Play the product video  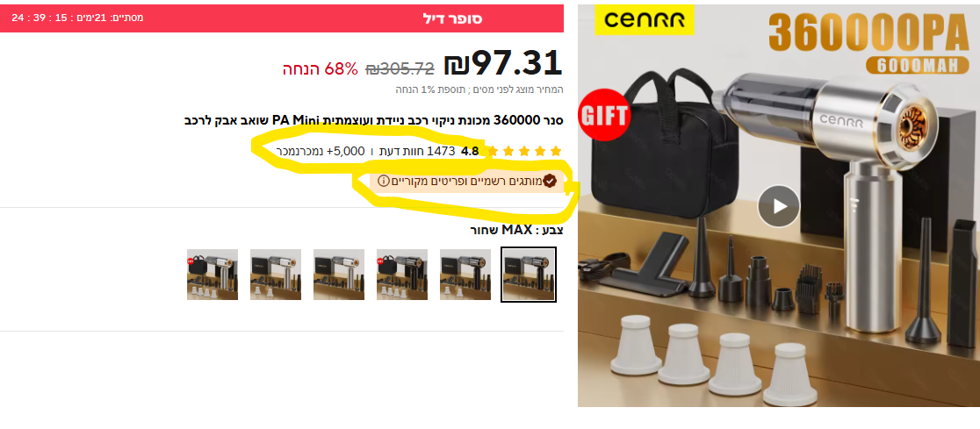778,206
